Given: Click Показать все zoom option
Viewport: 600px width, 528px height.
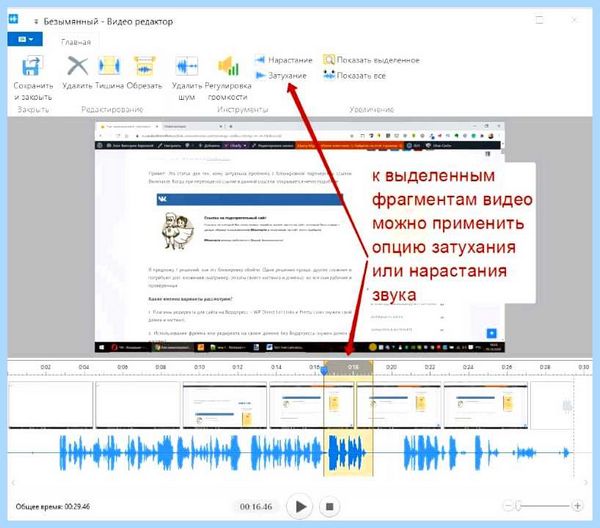Looking at the screenshot, I should 354,75.
